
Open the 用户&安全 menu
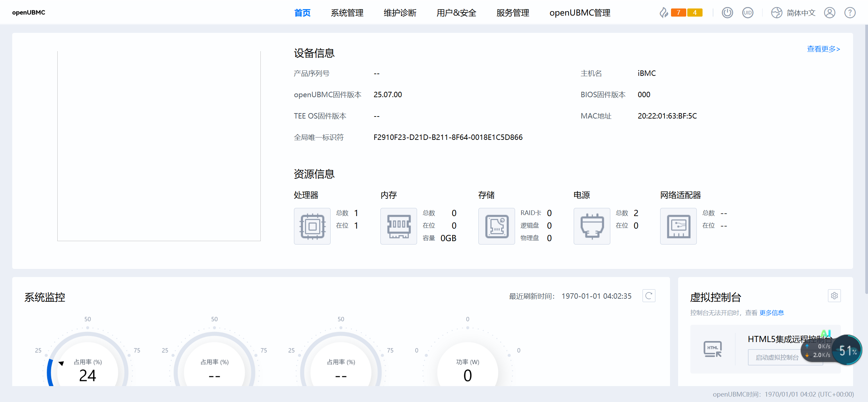(x=456, y=13)
